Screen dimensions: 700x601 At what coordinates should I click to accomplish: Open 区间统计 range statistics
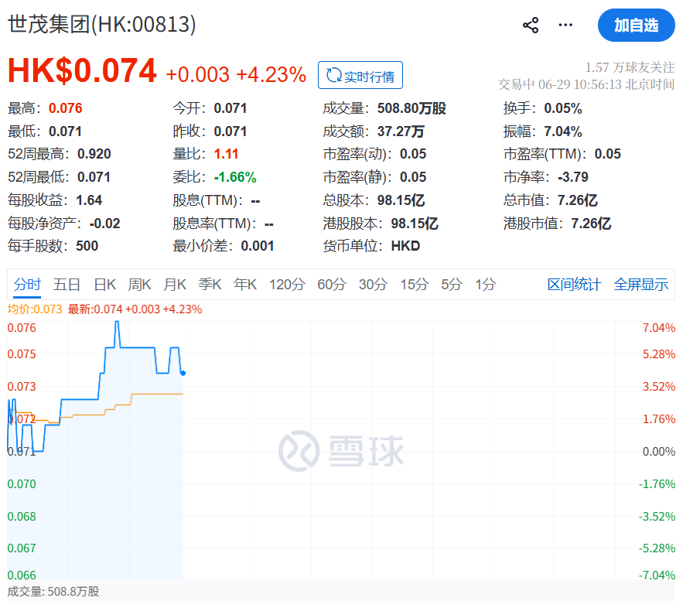pyautogui.click(x=574, y=285)
